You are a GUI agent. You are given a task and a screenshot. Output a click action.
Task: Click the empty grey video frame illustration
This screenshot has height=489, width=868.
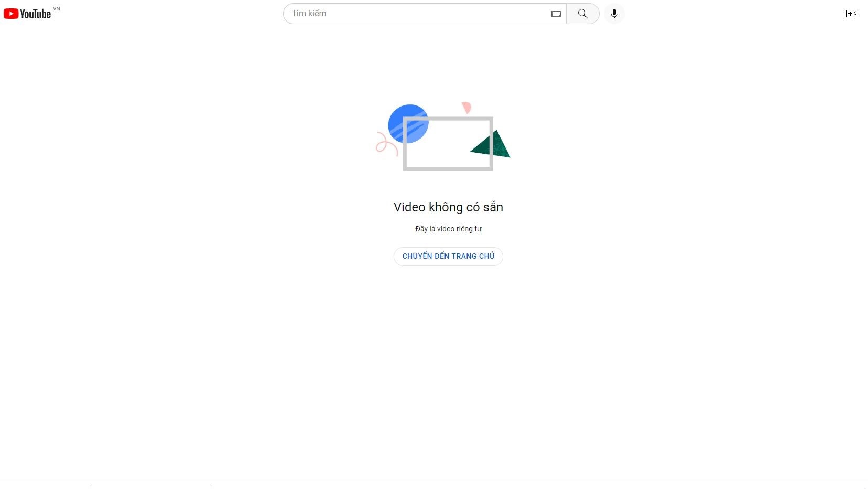tap(448, 144)
